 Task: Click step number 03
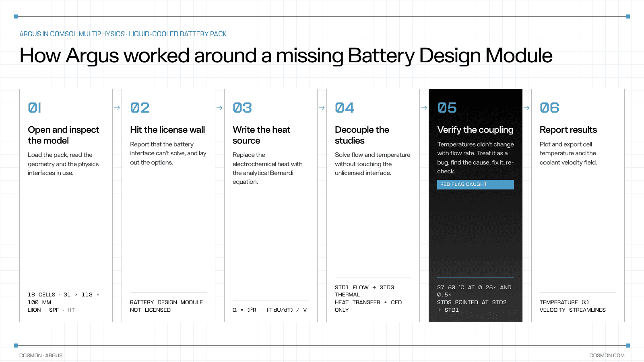pyautogui.click(x=242, y=108)
